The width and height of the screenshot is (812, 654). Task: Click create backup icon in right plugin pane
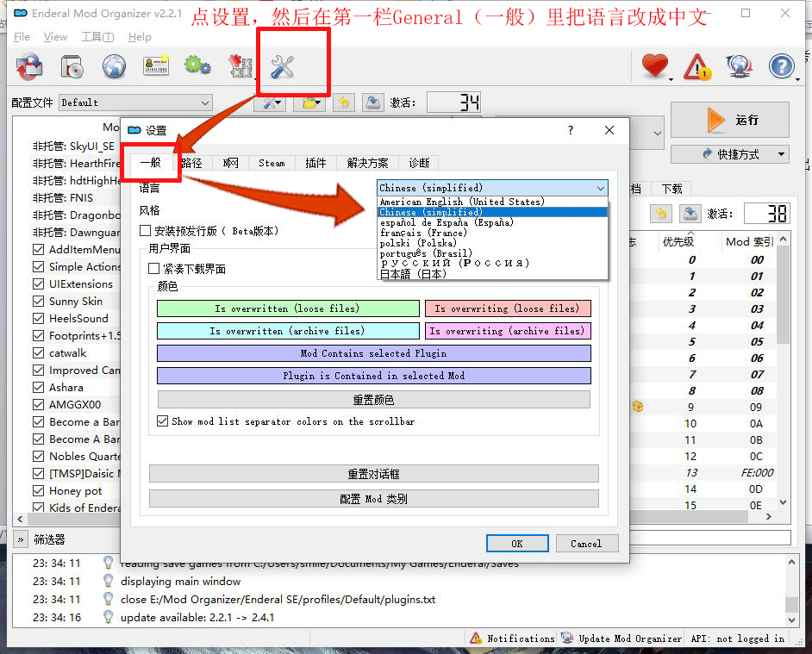coord(690,214)
